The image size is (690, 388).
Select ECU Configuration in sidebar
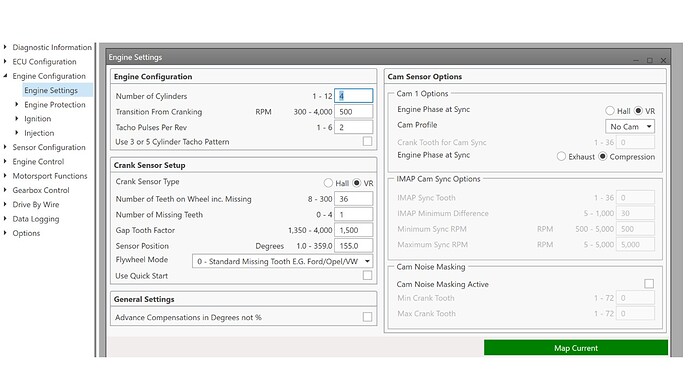tap(44, 62)
